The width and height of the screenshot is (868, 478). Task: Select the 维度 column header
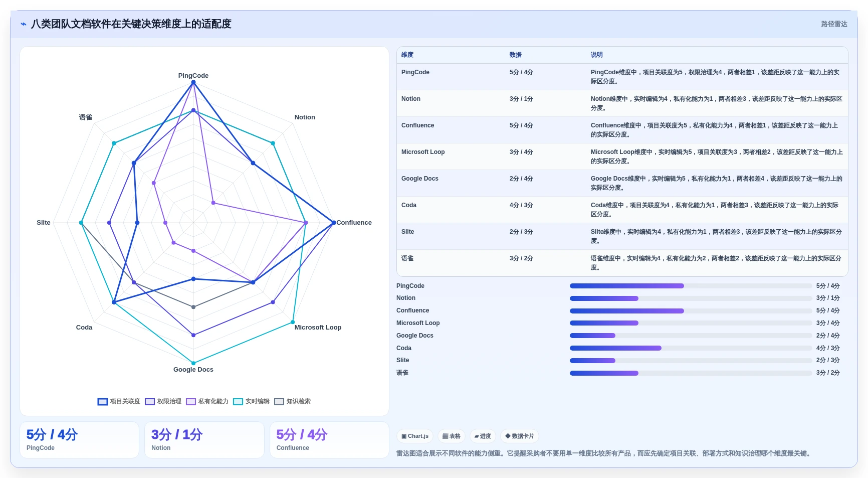tap(407, 55)
